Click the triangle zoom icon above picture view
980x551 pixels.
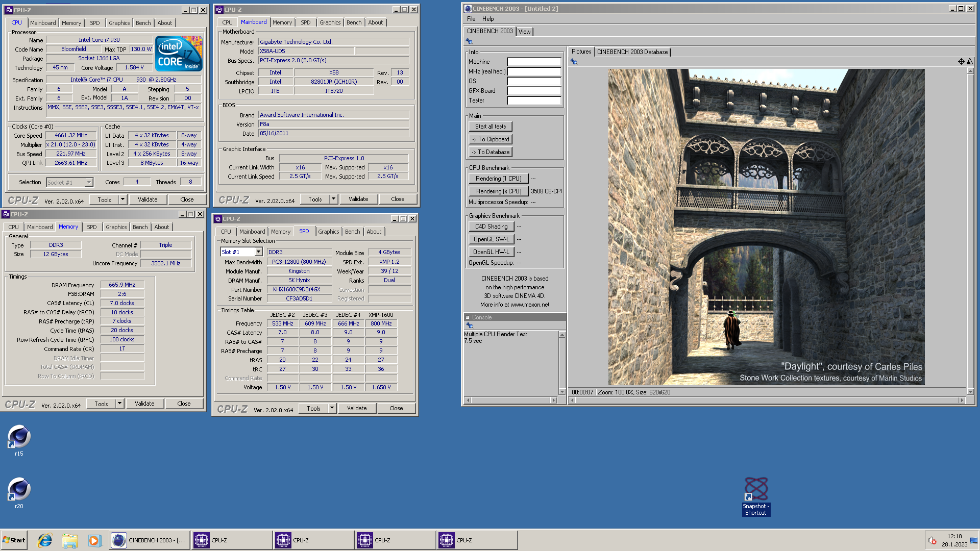970,62
